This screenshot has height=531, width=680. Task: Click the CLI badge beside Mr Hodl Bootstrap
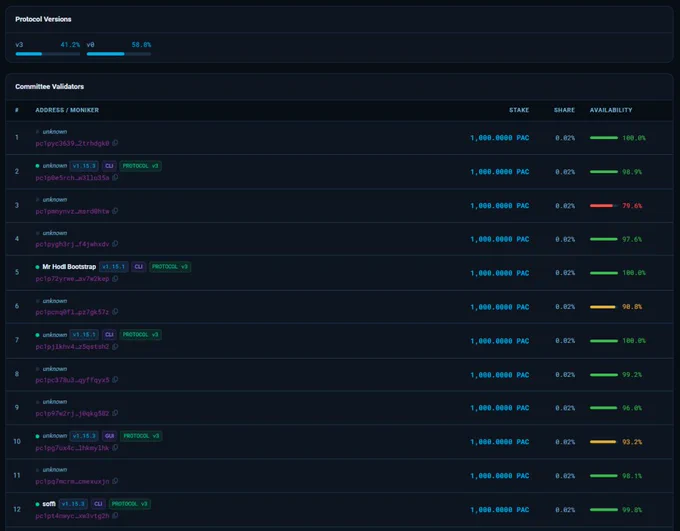coord(138,267)
